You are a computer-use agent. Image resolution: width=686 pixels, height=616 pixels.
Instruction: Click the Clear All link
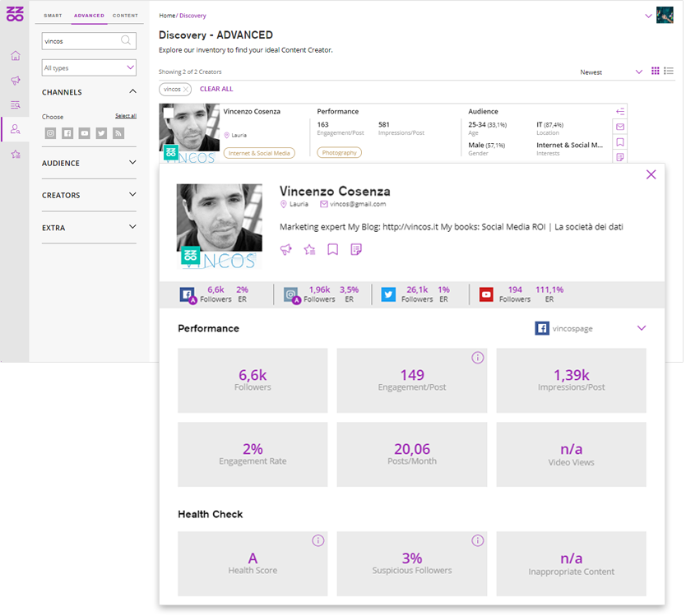pos(216,89)
